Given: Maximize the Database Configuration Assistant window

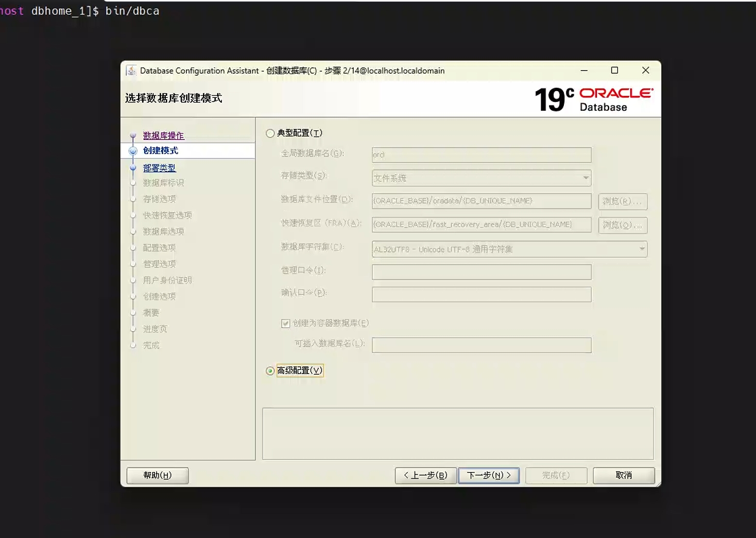Looking at the screenshot, I should coord(614,71).
